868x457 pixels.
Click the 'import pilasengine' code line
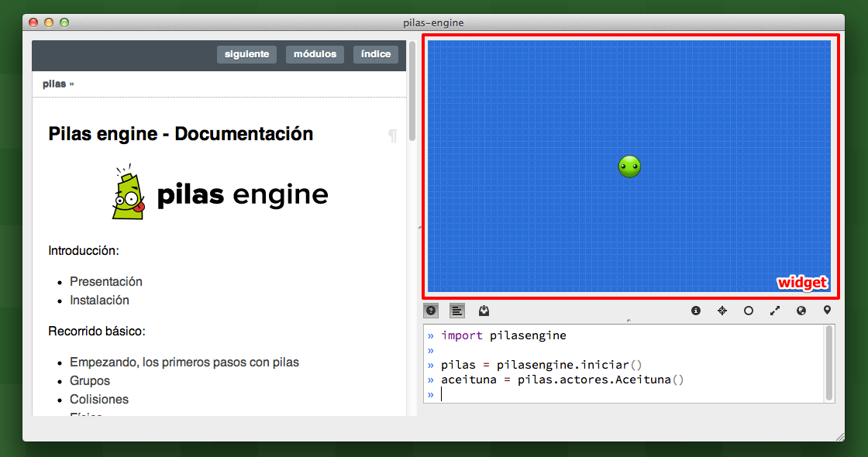(504, 335)
